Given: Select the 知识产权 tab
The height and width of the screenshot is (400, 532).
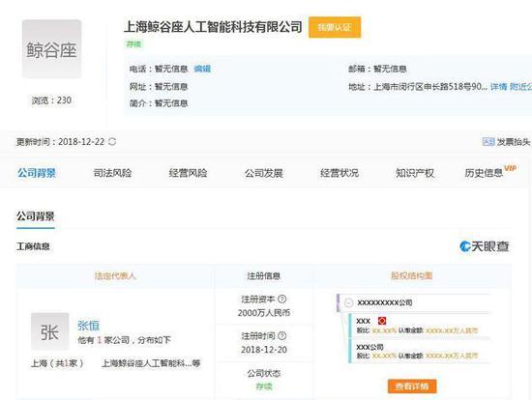Looking at the screenshot, I should click(x=415, y=173).
